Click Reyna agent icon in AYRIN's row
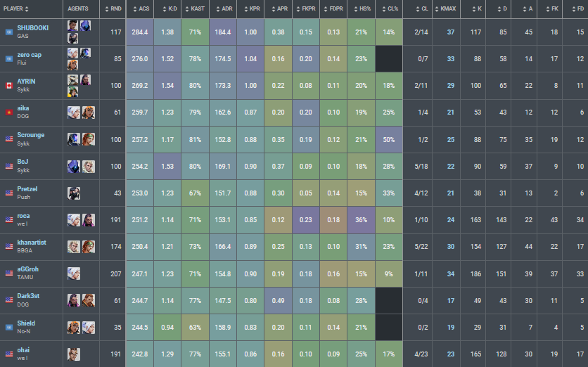 (85, 80)
